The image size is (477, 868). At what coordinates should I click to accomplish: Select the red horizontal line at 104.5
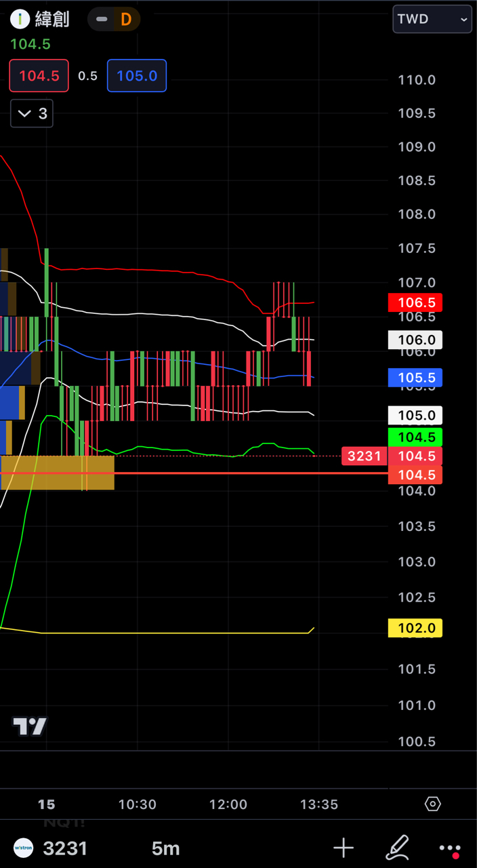[x=194, y=473]
